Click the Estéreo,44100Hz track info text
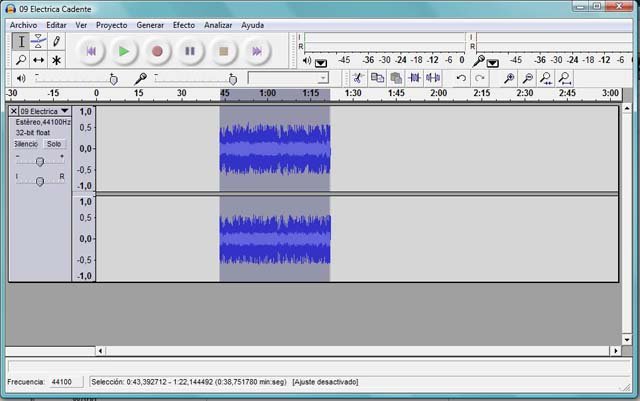The height and width of the screenshot is (401, 640). (42, 122)
